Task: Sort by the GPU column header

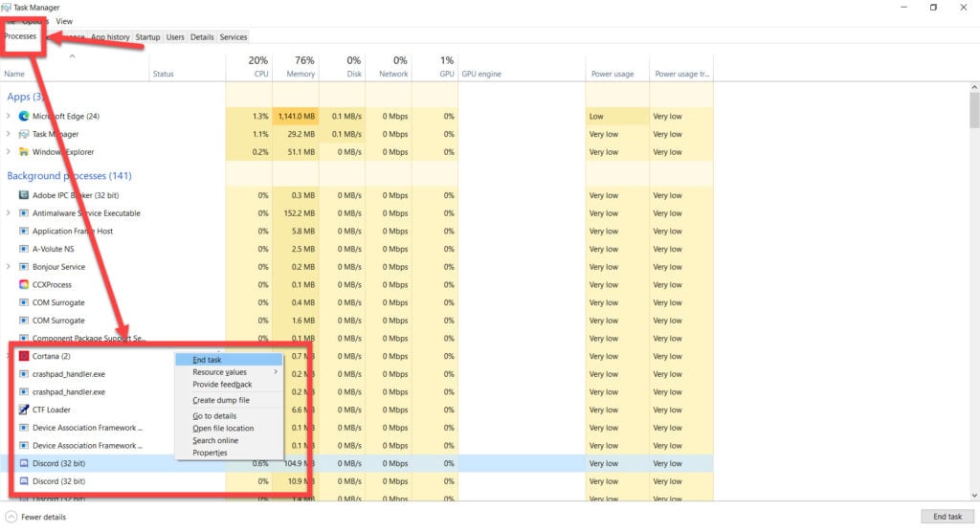Action: click(435, 67)
